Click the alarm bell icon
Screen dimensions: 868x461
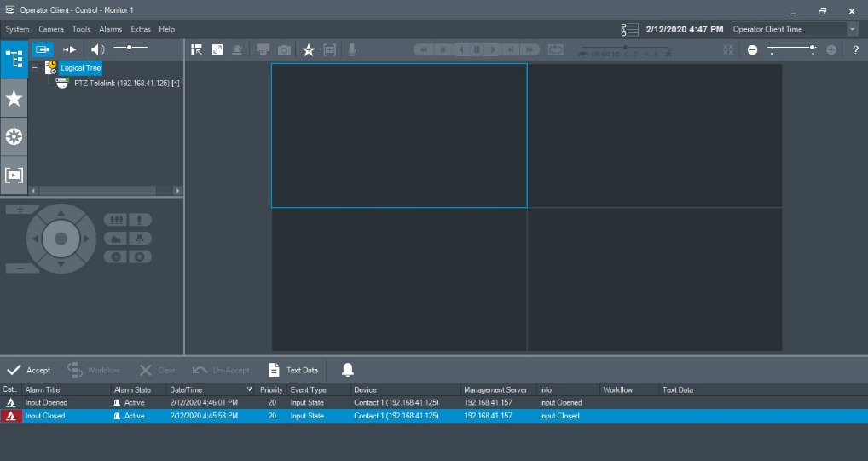[x=347, y=370]
